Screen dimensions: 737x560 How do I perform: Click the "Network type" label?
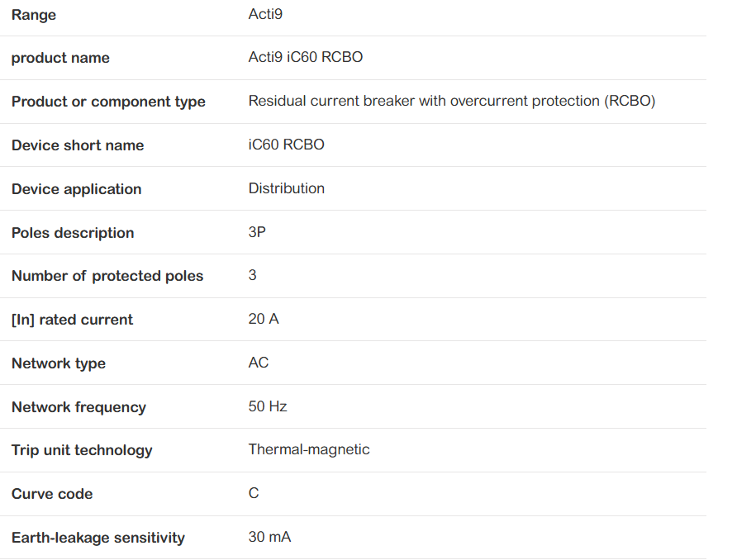click(x=59, y=363)
